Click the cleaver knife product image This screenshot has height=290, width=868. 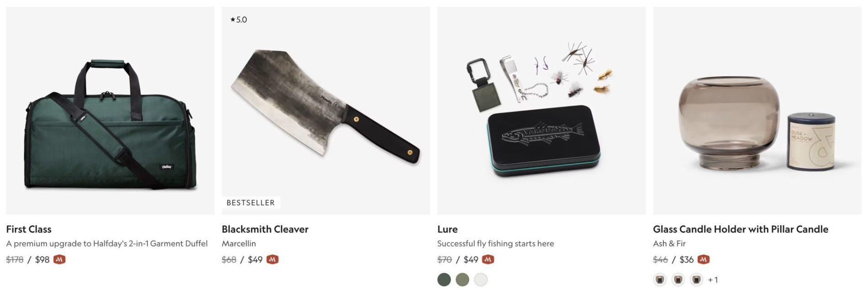pyautogui.click(x=326, y=111)
